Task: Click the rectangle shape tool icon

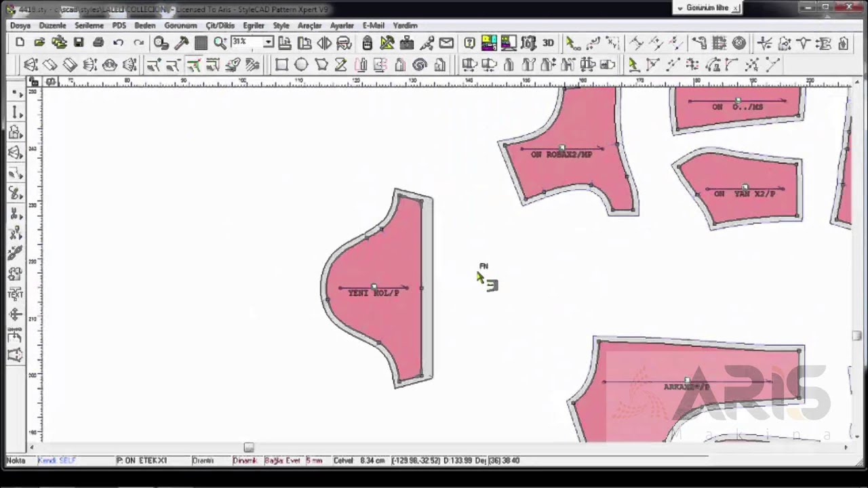Action: 281,65
